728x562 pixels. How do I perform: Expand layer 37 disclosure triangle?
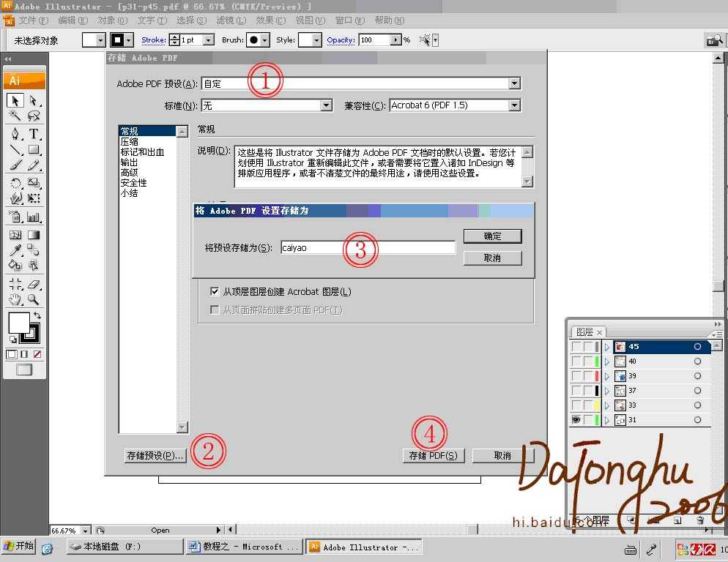607,391
